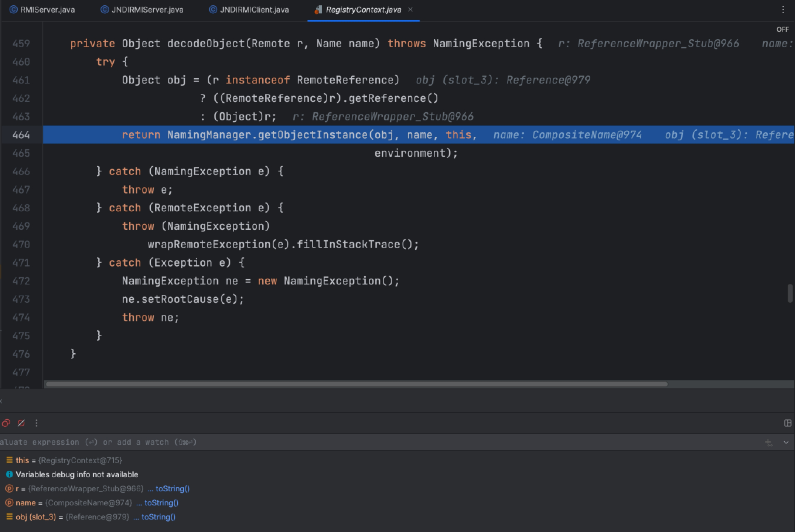
Task: Click 'getObjectInstance' method call on line 464
Action: 313,135
